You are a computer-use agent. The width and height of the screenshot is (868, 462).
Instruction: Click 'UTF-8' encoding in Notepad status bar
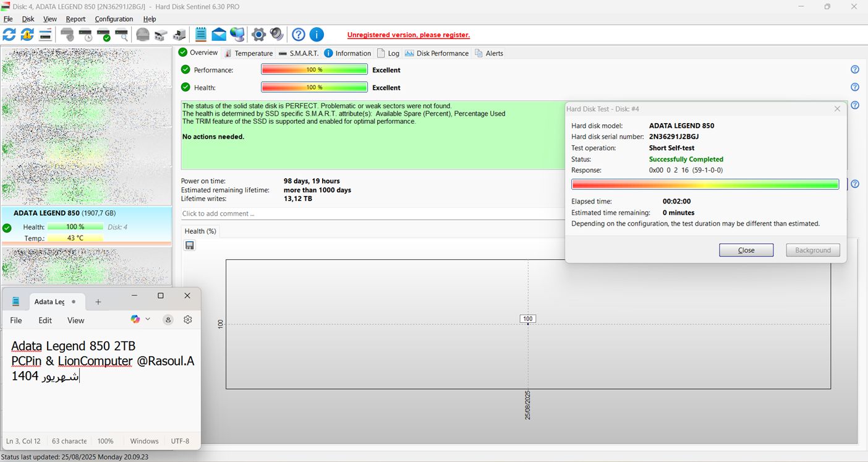coord(180,441)
